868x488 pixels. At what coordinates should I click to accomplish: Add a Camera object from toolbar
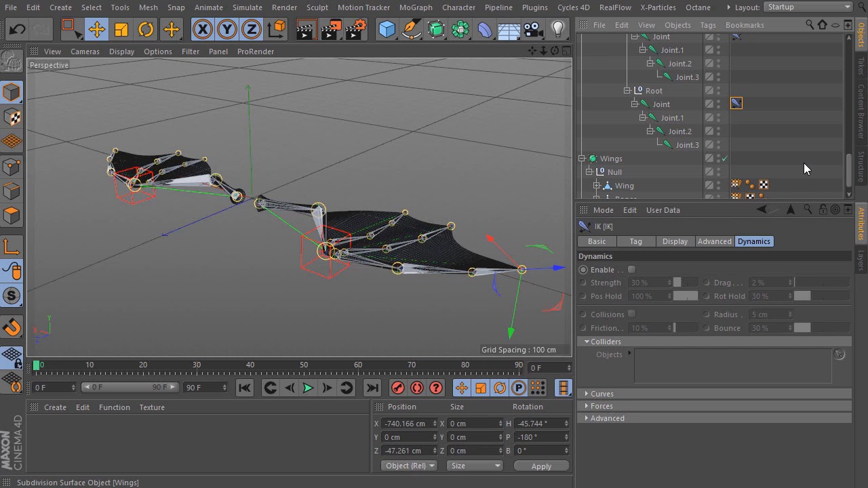533,29
